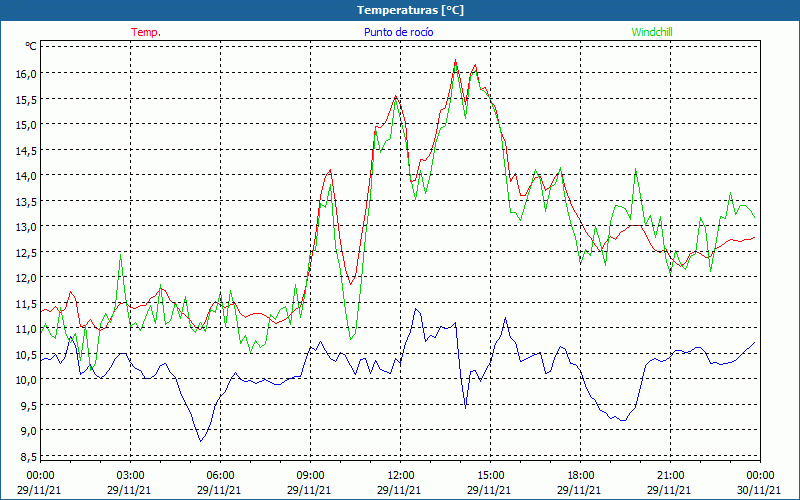Click the '30/11/21' date label

(x=759, y=490)
